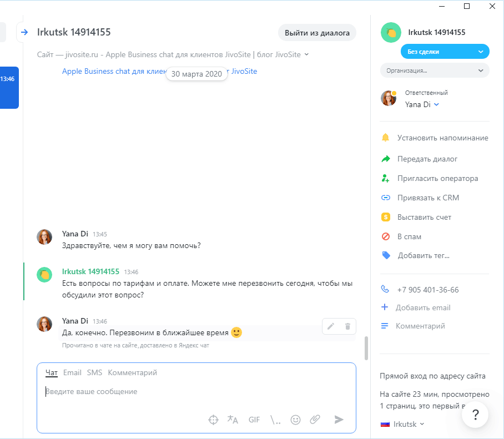Open the emoji picker smiley icon
Screen dimensions: 504x439
pyautogui.click(x=295, y=420)
